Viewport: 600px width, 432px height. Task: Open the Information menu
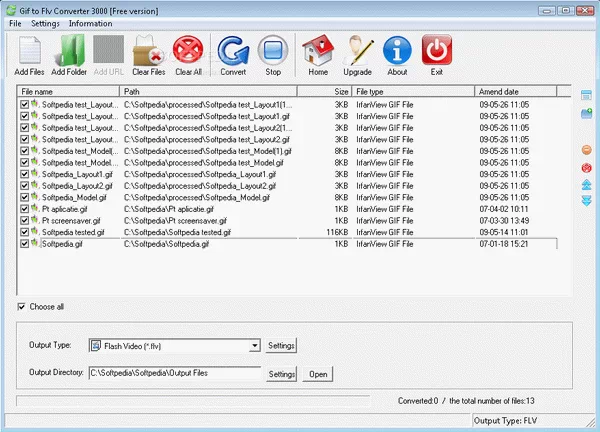pos(90,22)
